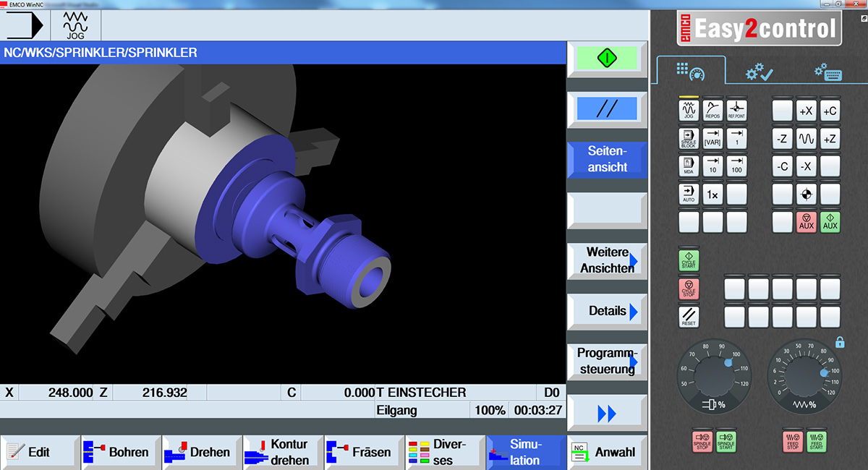Click the 00:03:27 simulation time

[537, 410]
